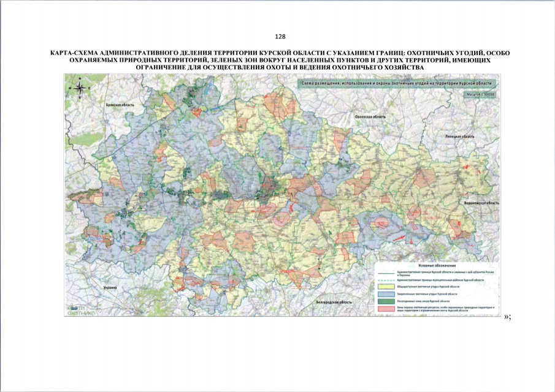Click the solid green boundary line legend symbol

coord(388,272)
